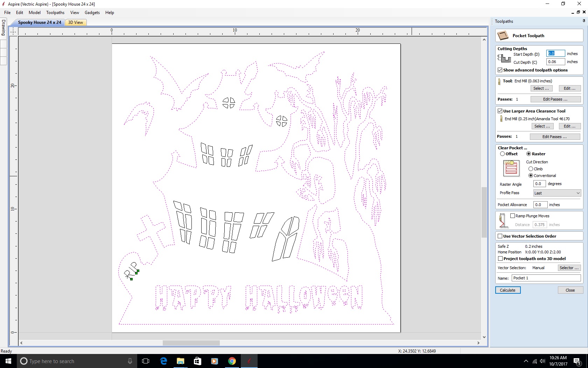Click the Raster Angle input field
Viewport: 588px width, 368px height.
point(539,184)
